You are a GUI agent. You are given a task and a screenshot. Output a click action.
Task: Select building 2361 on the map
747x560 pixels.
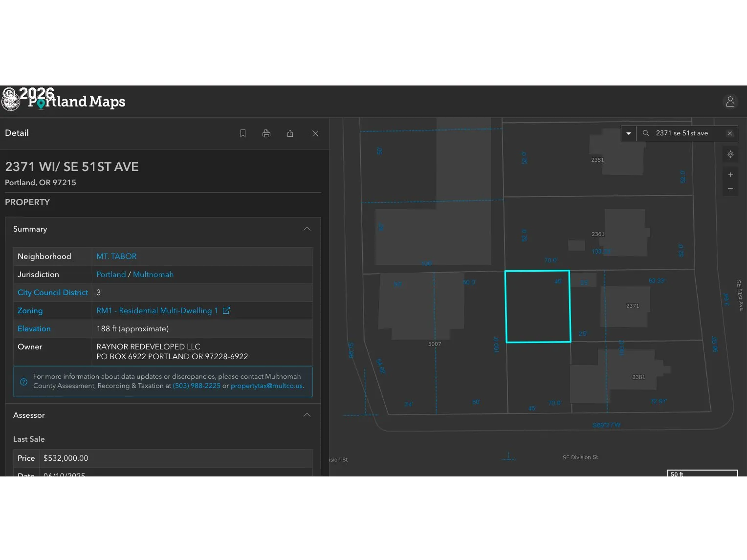(625, 233)
